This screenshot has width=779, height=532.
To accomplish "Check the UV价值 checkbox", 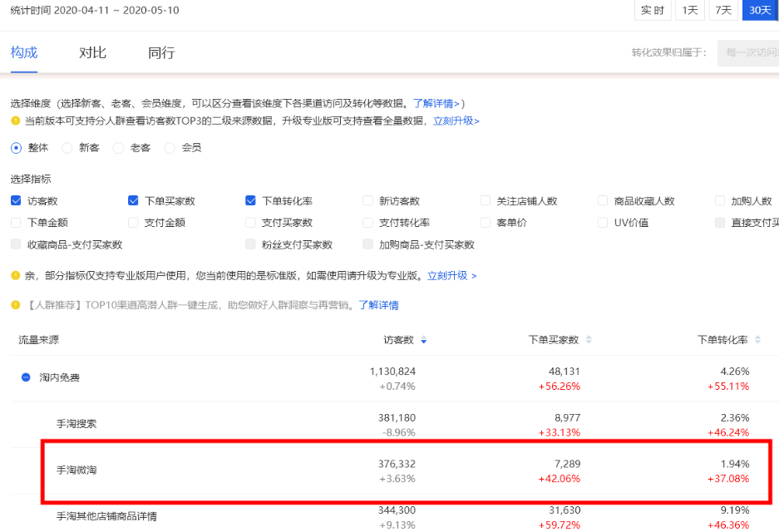I will (603, 223).
